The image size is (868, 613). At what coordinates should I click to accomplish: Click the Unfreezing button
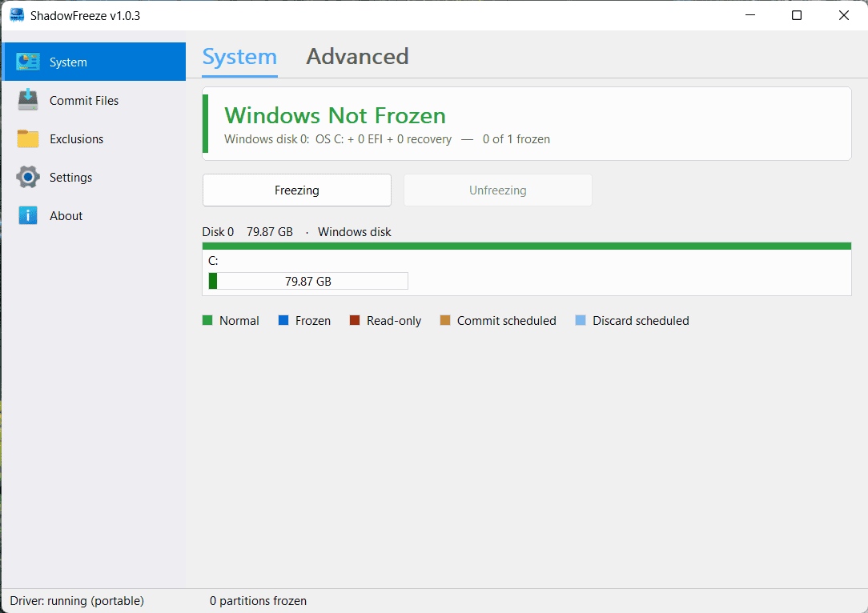[498, 190]
